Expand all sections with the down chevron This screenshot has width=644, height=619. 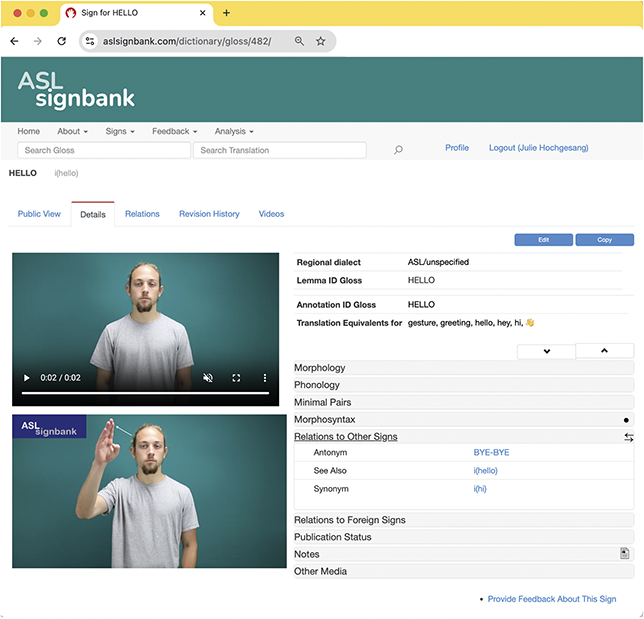(x=546, y=351)
